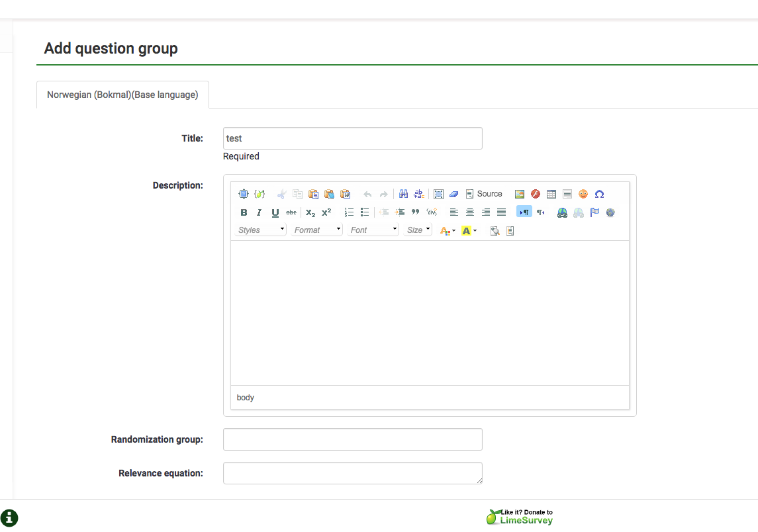Screen dimensions: 758x532
Task: Increase indent of the paragraph
Action: pyautogui.click(x=400, y=212)
